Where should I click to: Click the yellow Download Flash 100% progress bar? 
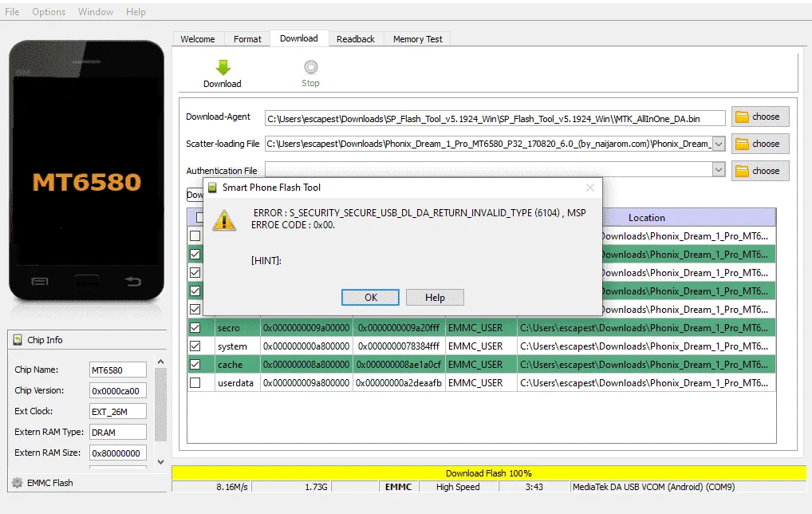(x=489, y=473)
